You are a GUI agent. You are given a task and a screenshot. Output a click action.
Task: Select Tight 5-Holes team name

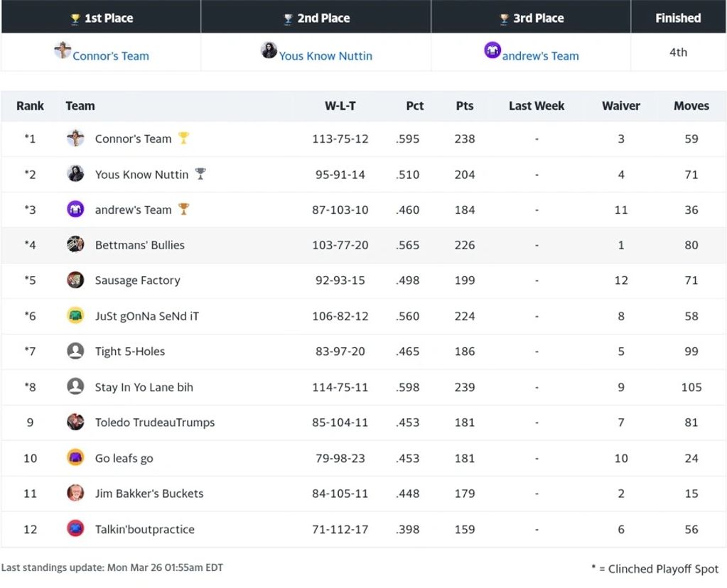129,352
